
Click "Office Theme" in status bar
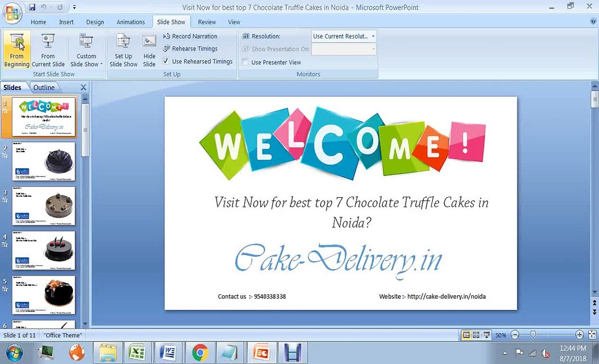(x=63, y=335)
